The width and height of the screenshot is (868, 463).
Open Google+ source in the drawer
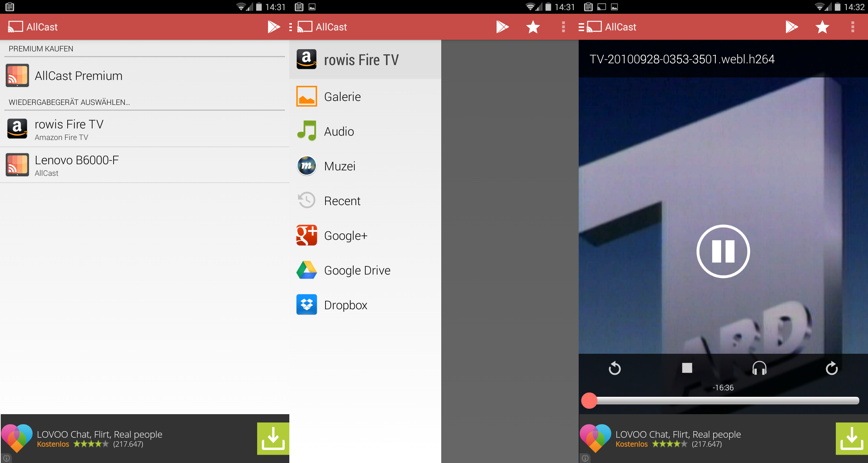(365, 235)
